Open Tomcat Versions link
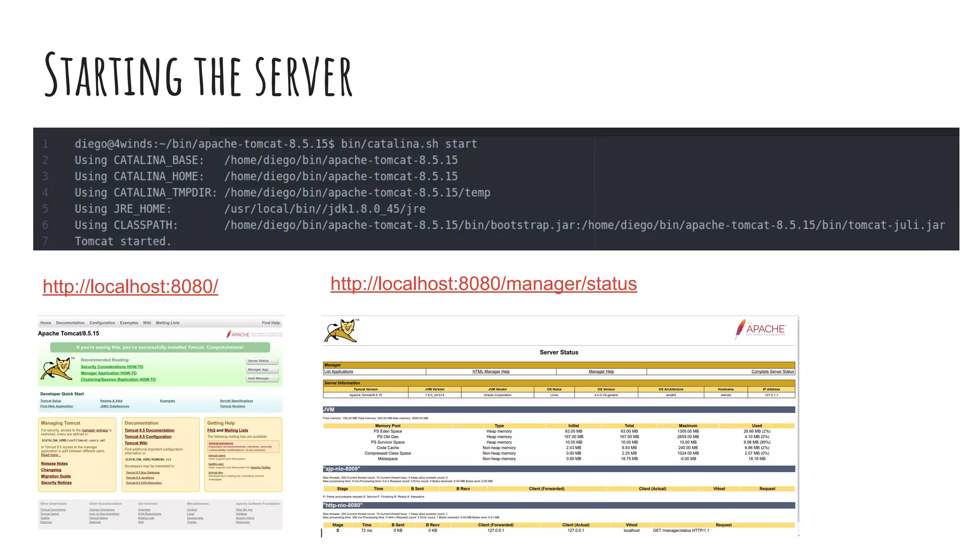Image resolution: width=980 pixels, height=551 pixels. (x=233, y=406)
